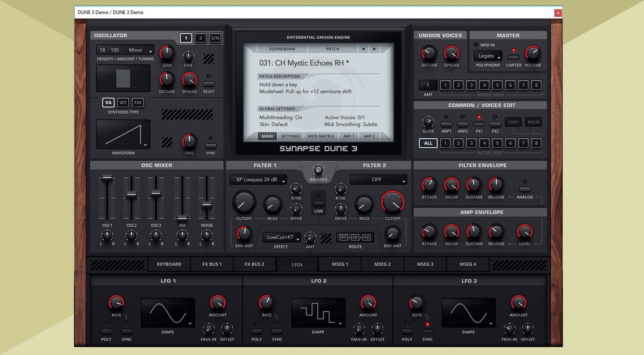
Task: Open the KEYBOARD tab
Action: pyautogui.click(x=169, y=264)
